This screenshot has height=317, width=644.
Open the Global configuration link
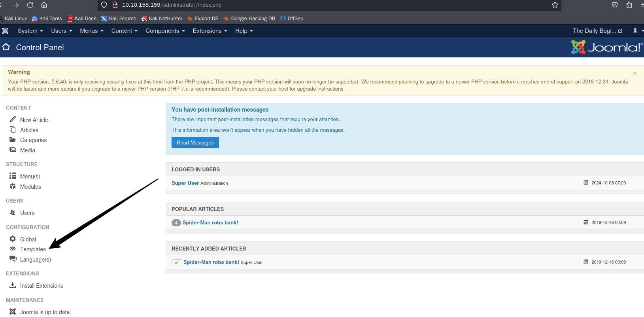click(28, 239)
